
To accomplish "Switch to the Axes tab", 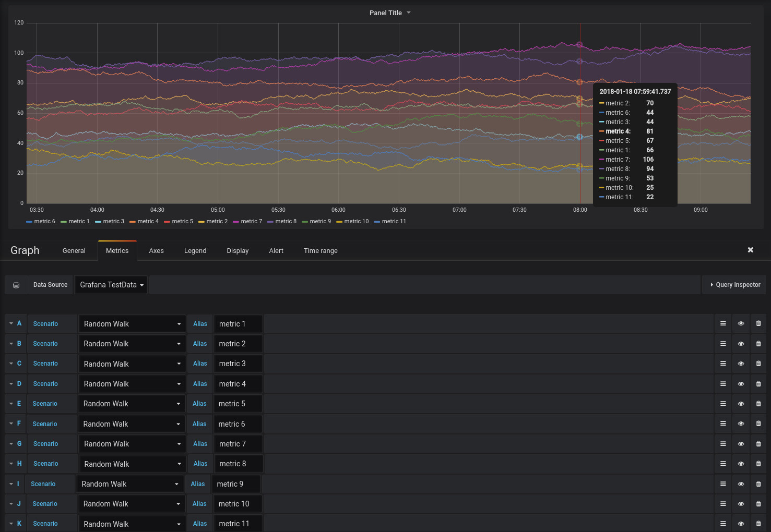I will point(156,250).
